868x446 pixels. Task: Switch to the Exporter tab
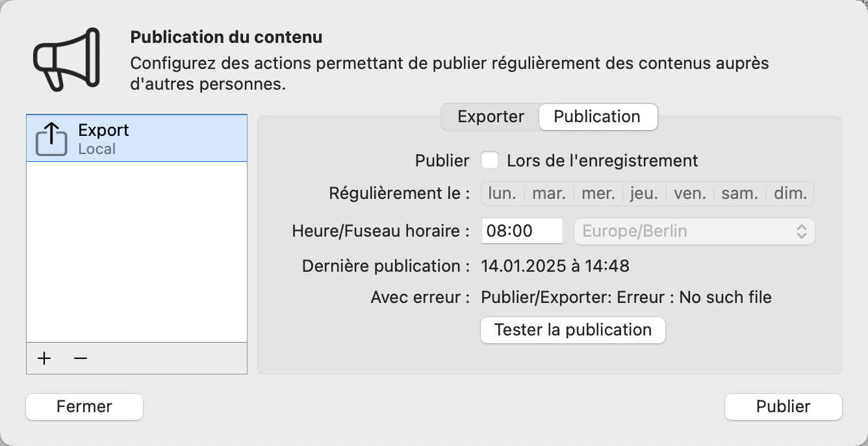coord(491,116)
